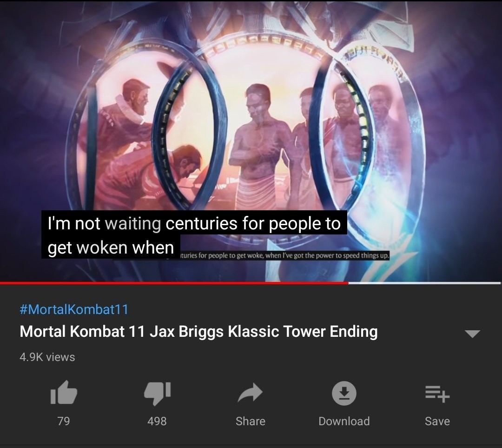Click the in-game subtitle strip in the video
Image resolution: width=502 pixels, height=448 pixels.
(284, 256)
